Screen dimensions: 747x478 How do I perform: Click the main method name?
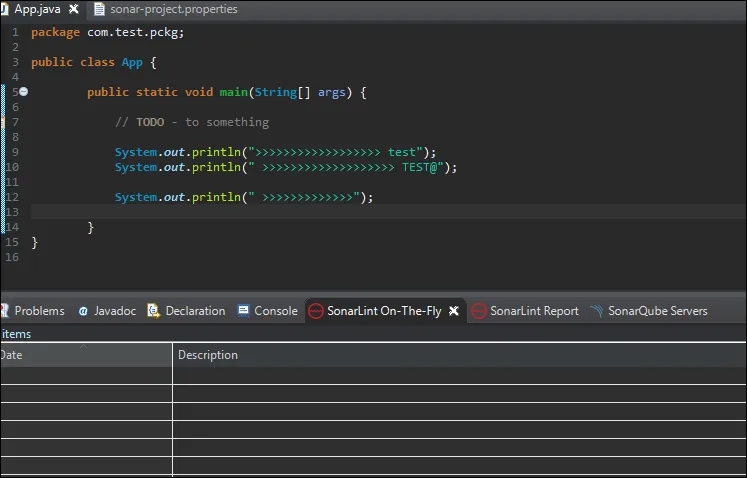coord(233,92)
